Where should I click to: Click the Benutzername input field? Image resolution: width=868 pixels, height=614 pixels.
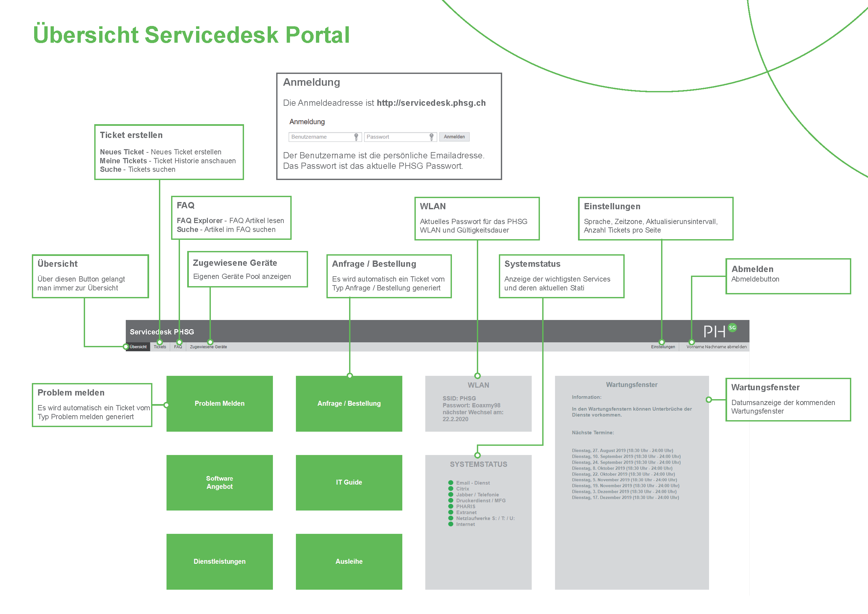tap(325, 137)
